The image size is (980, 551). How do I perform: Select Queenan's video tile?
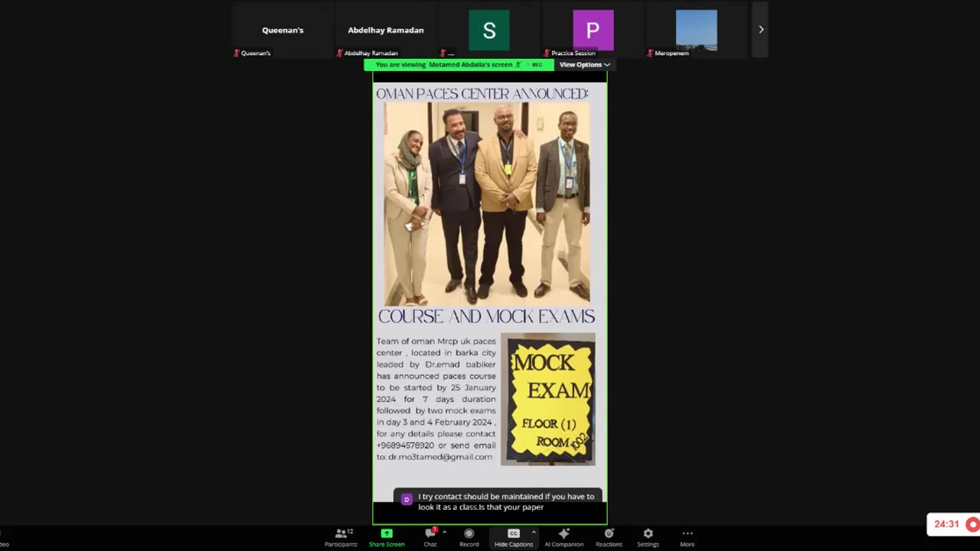coord(283,30)
